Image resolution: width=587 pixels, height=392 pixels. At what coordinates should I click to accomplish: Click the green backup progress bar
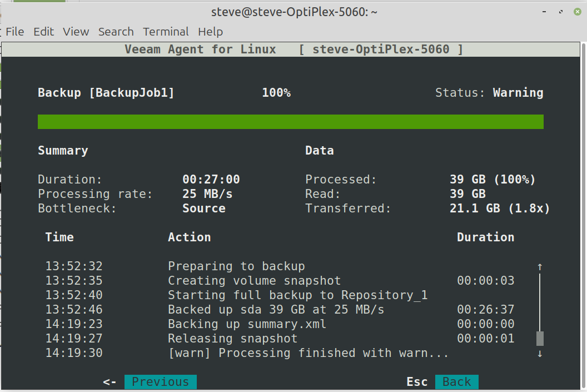pos(291,122)
